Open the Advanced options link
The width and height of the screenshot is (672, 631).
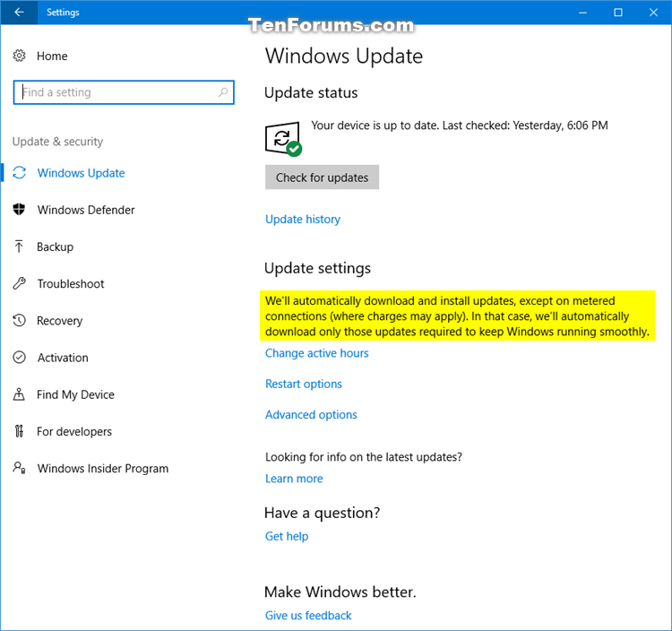point(311,414)
